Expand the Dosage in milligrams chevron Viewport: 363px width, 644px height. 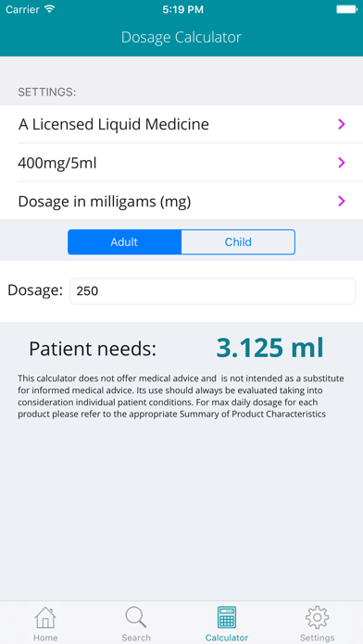[x=341, y=201]
